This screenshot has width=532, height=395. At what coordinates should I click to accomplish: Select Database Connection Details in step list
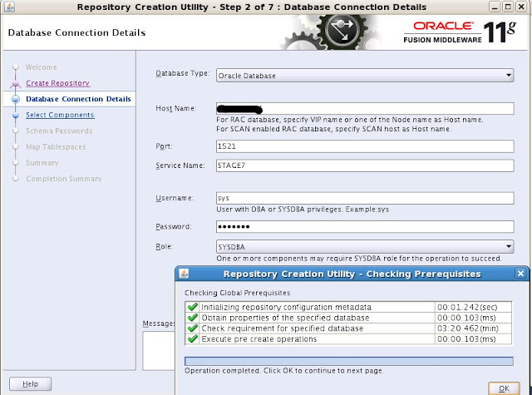tap(78, 99)
